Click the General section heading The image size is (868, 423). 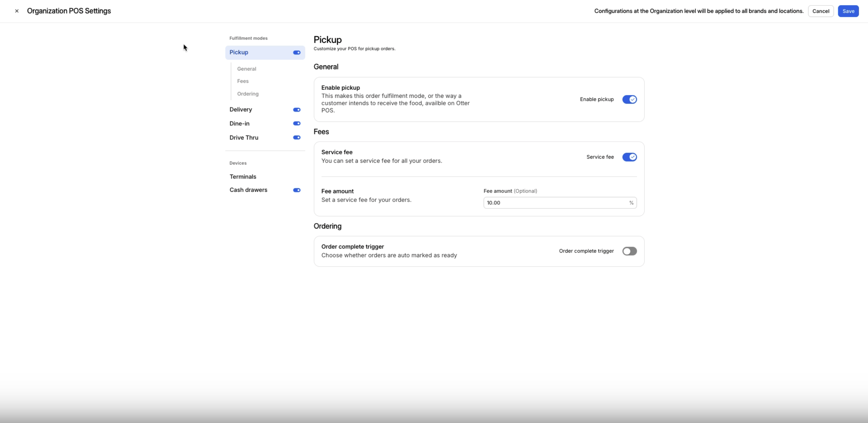(x=326, y=67)
